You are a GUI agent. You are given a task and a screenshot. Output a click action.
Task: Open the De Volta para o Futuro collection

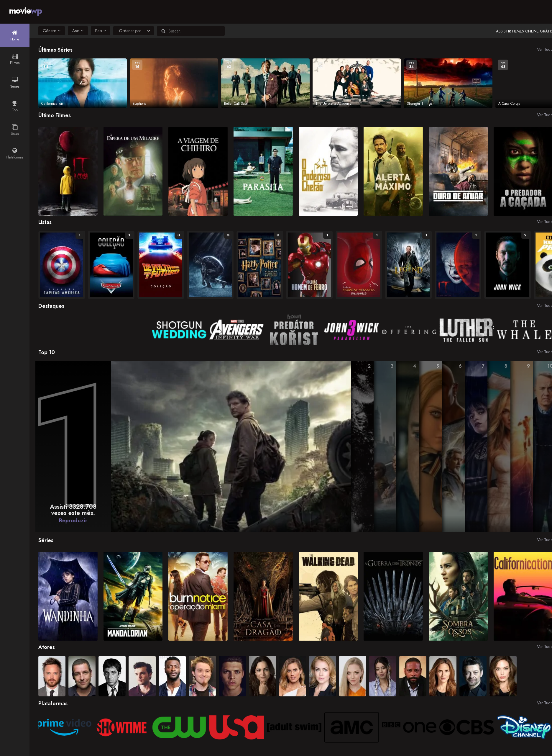(161, 265)
